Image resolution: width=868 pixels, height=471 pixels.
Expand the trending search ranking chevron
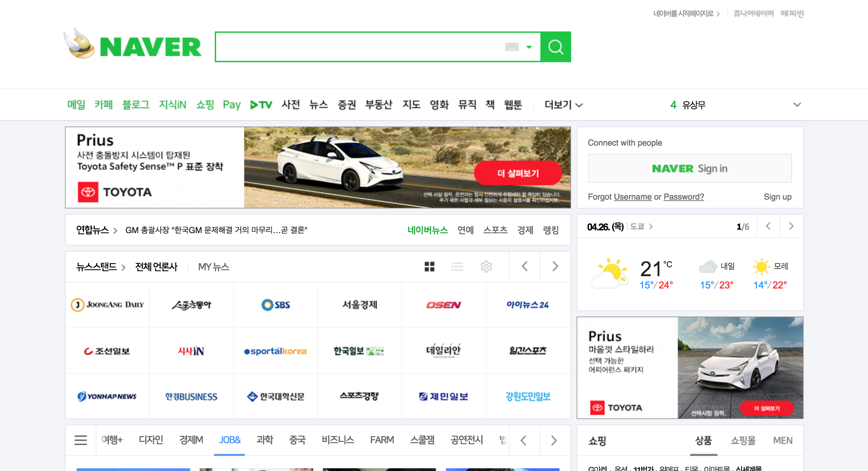point(797,105)
